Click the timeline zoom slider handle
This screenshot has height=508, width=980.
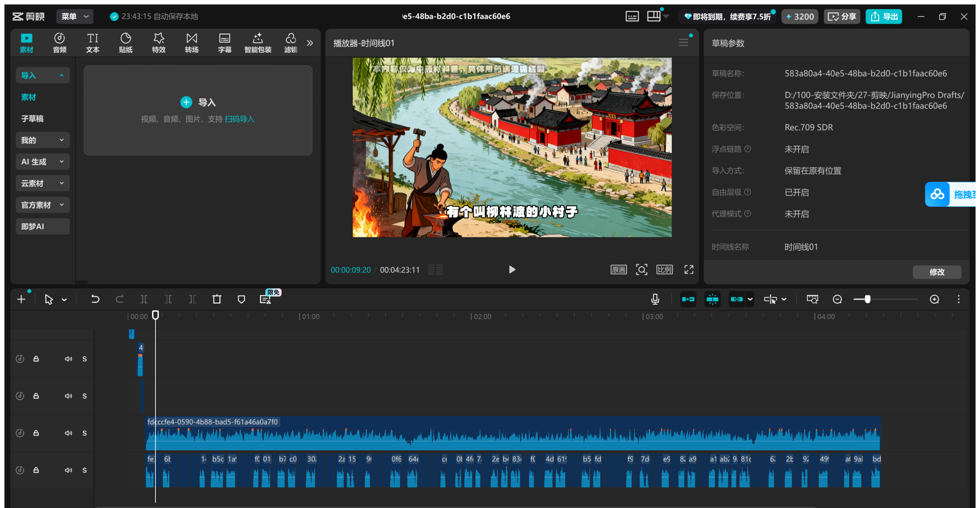click(867, 299)
